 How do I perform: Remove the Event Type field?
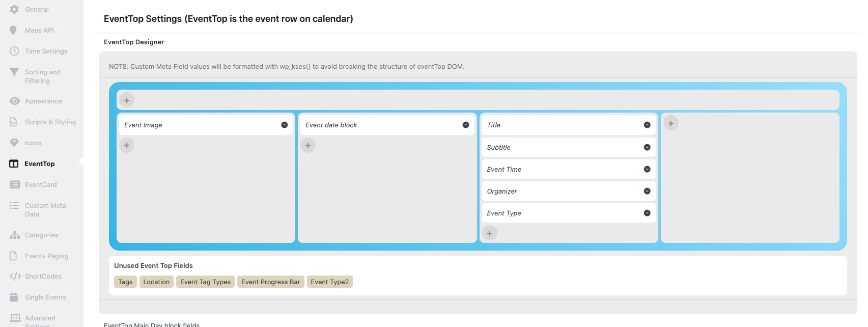click(x=647, y=213)
